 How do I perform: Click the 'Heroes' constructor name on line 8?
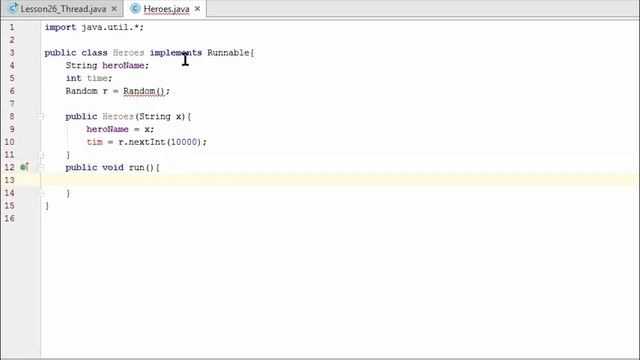[118, 116]
